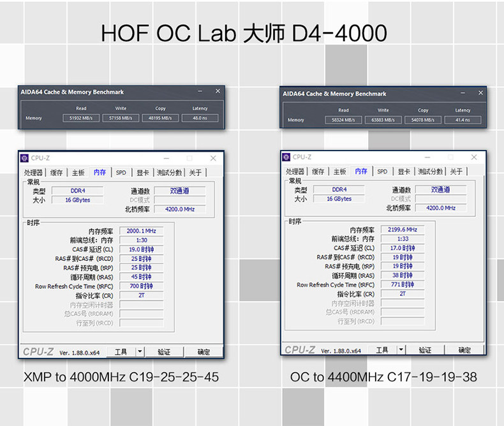Click tRFC value 771 时钟
504x426 pixels.
(x=403, y=284)
